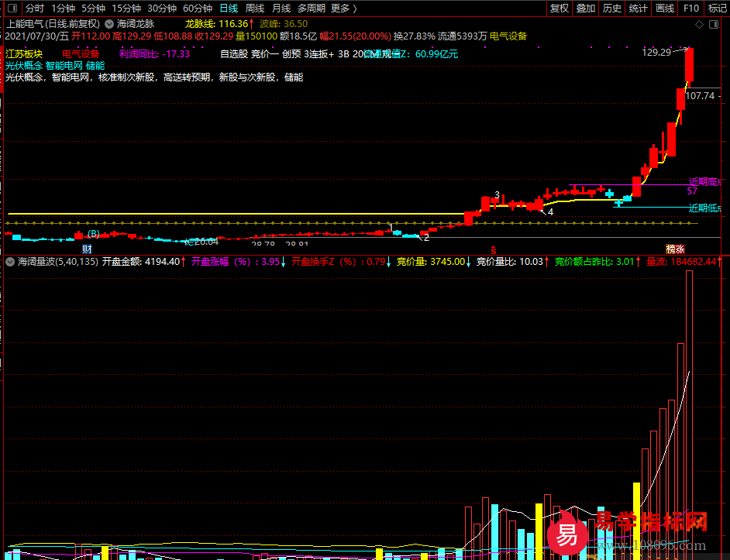Click the 统计 statistics button
This screenshot has height=560, width=730.
[638, 9]
